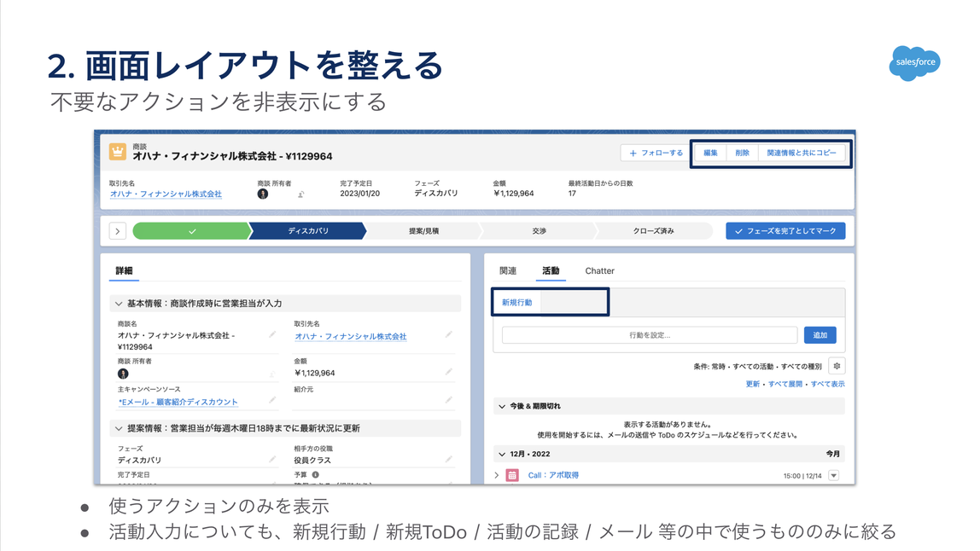980x551 pixels.
Task: Select 提案/見積 stage in sales path
Action: (423, 231)
